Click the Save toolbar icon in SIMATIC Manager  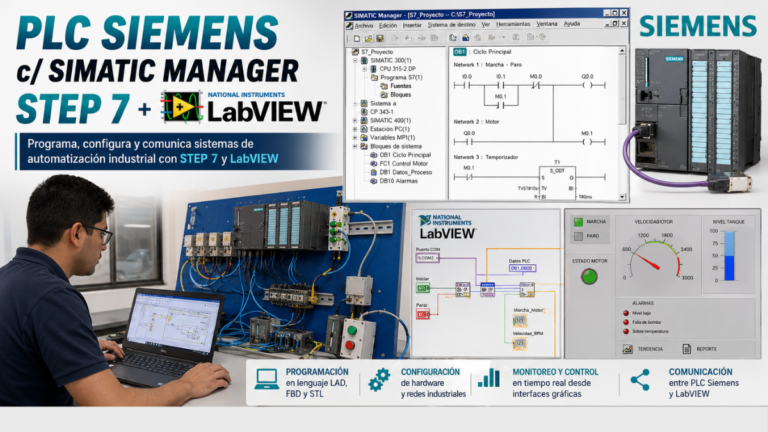click(380, 38)
